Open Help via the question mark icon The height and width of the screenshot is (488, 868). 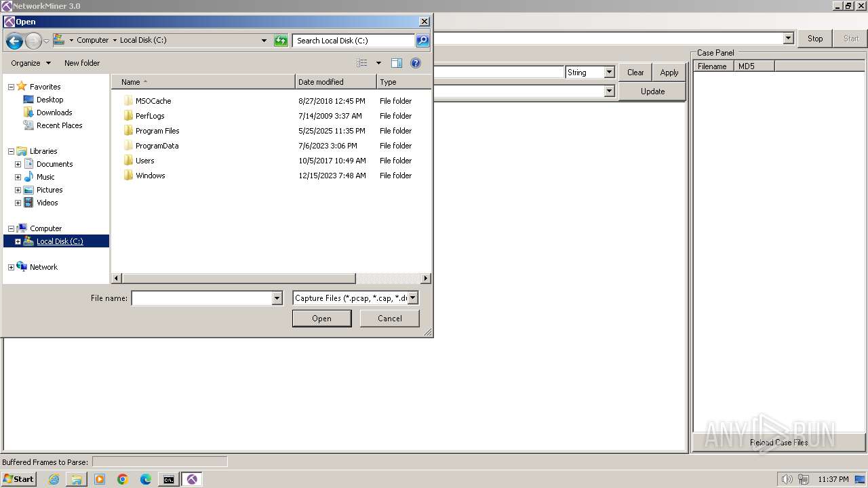point(416,63)
